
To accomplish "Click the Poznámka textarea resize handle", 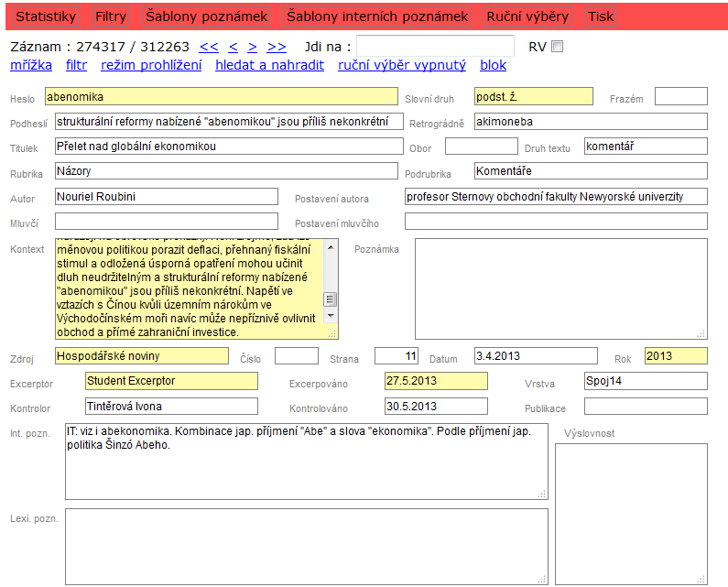I will (701, 334).
